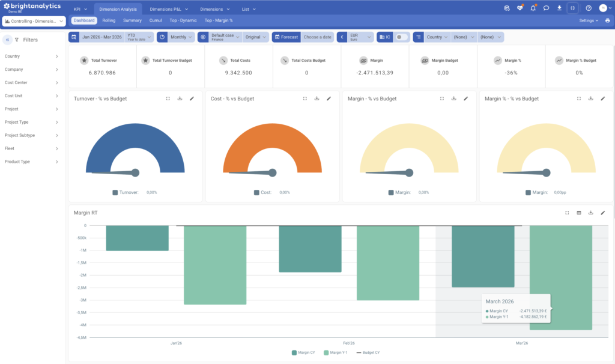Toggle Margin Y-1 series in legend

tap(336, 353)
